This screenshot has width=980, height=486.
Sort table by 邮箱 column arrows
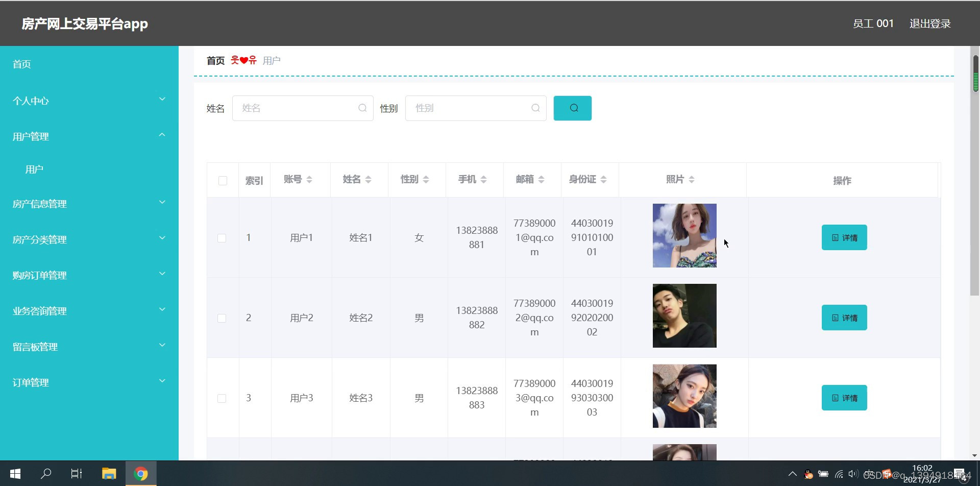541,180
